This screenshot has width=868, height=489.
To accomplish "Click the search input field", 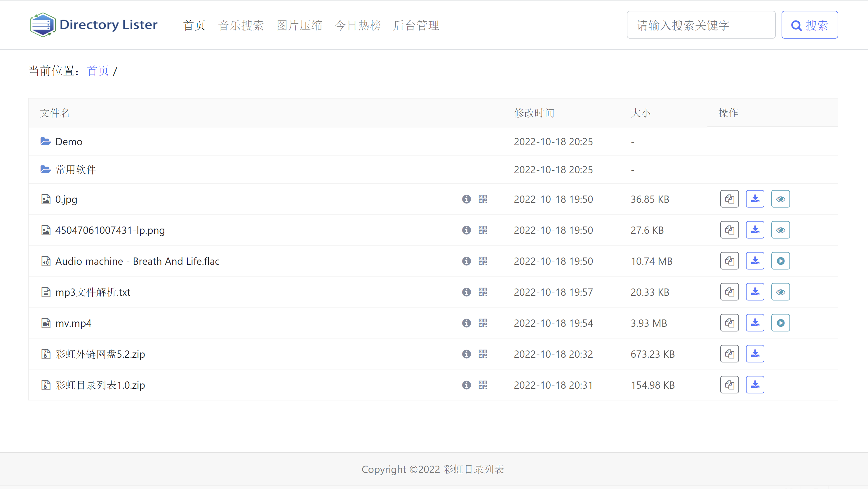I will point(701,25).
